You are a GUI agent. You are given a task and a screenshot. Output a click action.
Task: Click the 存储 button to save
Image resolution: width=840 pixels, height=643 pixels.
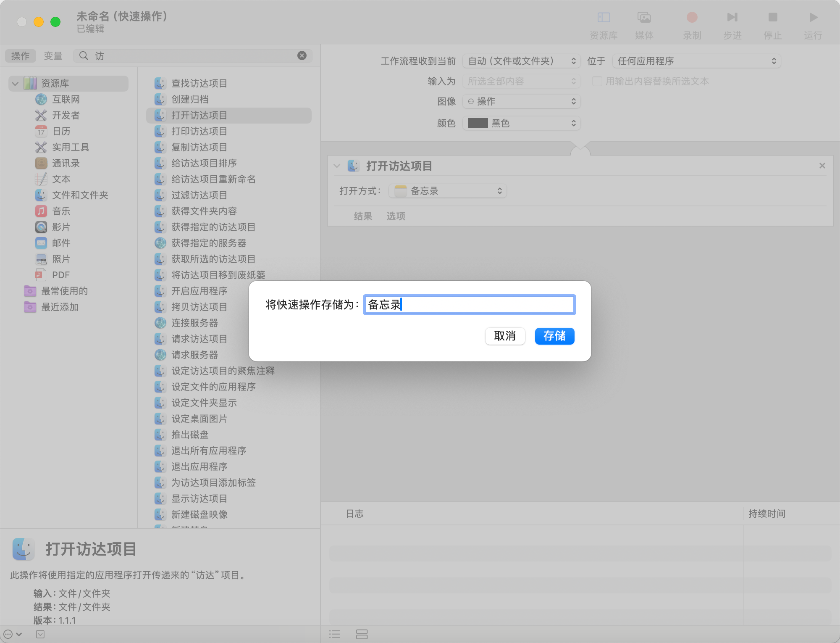(554, 336)
